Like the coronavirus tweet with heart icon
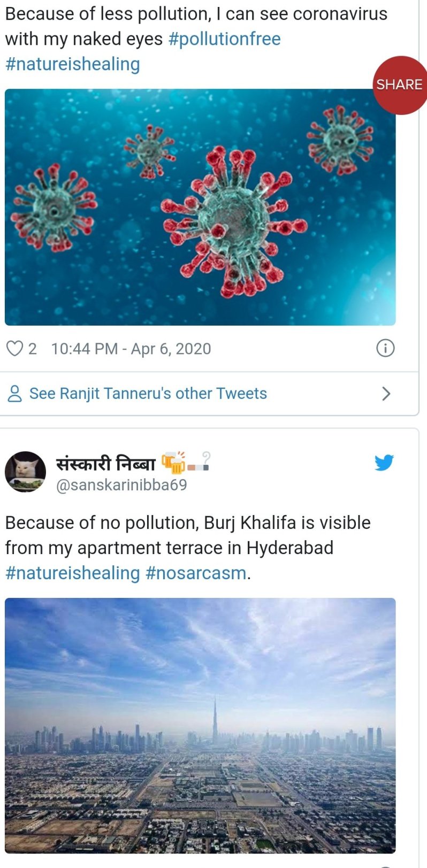Viewport: 427px width, 868px height. (x=14, y=349)
